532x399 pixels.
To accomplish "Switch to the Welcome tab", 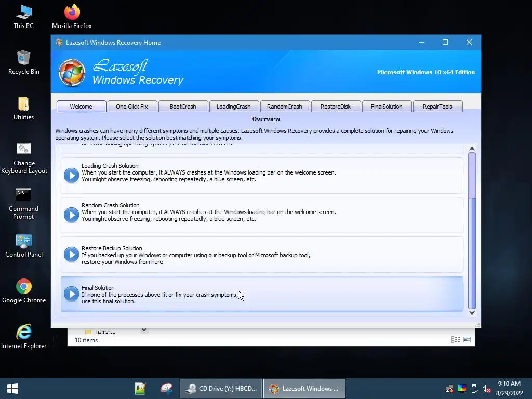I will [x=81, y=107].
